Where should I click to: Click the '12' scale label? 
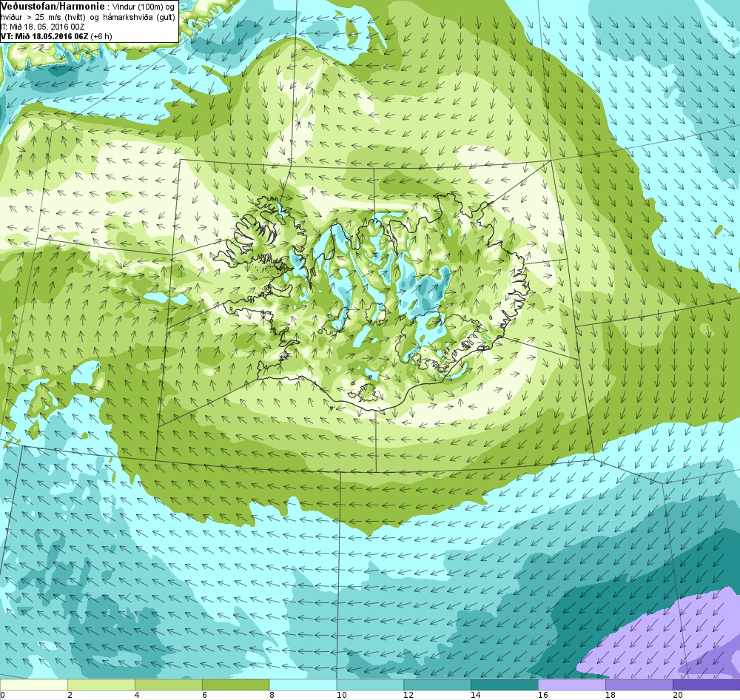click(408, 695)
